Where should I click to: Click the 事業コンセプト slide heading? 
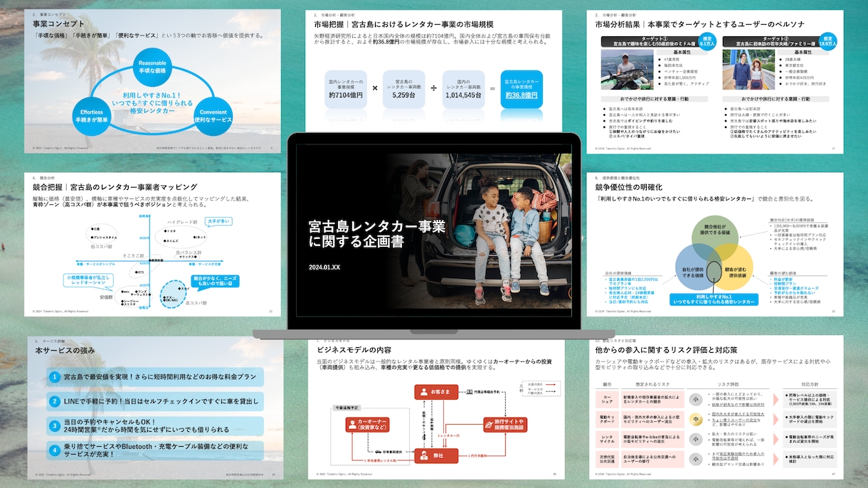click(58, 23)
